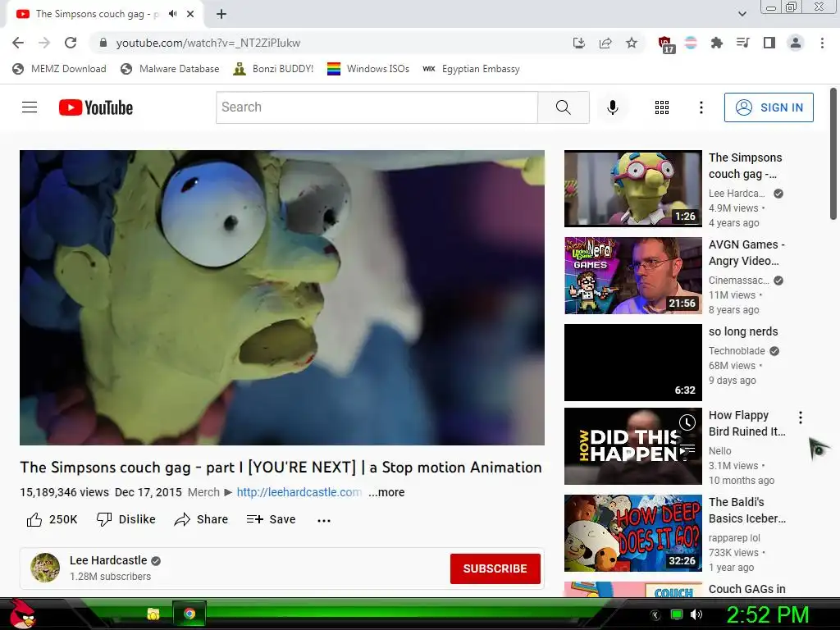Open Angry Birds start button
840x630 pixels.
point(21,614)
